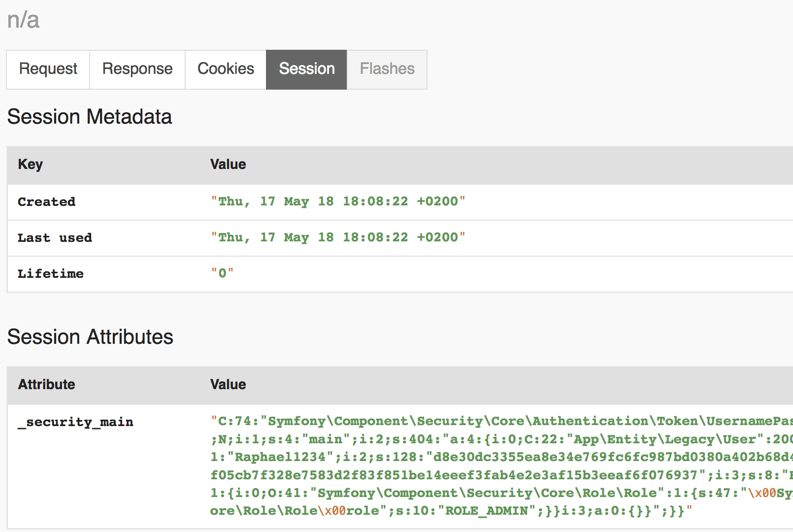Click the active Session tab
793x532 pixels.
point(306,69)
